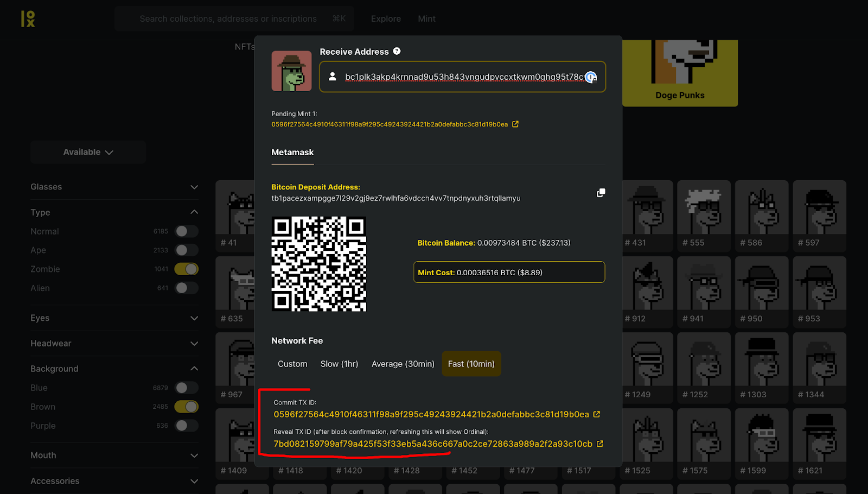The height and width of the screenshot is (494, 868).
Task: Click the Doge Punk avatar in the mint dialog
Action: pos(291,71)
